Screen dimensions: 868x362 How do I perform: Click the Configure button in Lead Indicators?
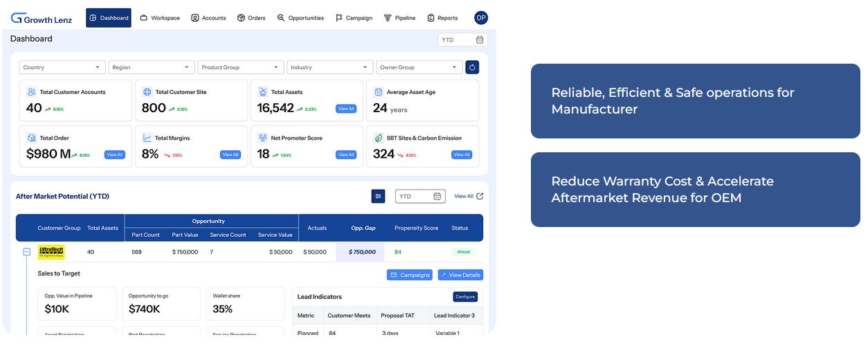(x=465, y=297)
